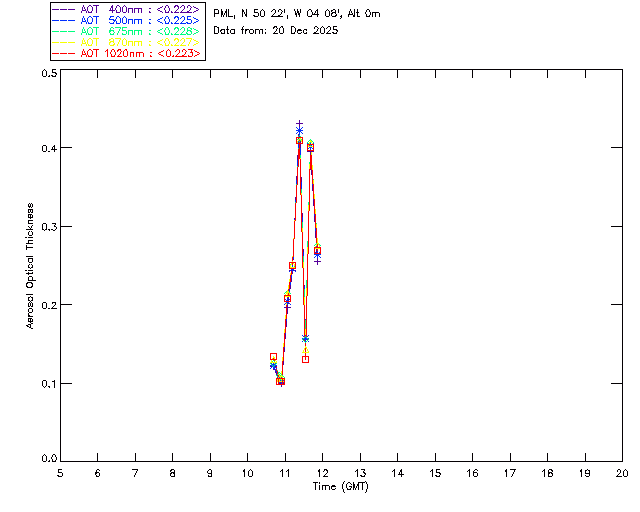This screenshot has height=512, width=640.
Task: Click the x-axis hour label 13
Action: pyautogui.click(x=360, y=473)
